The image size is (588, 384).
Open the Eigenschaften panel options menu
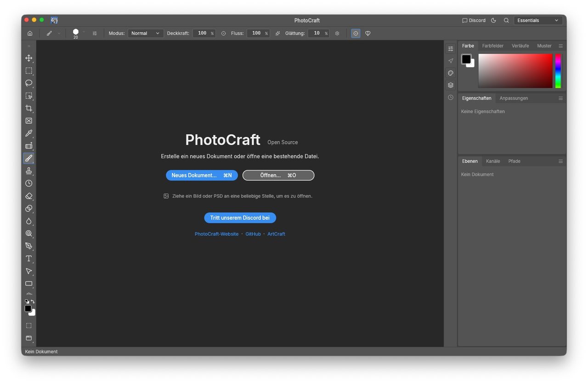[560, 98]
